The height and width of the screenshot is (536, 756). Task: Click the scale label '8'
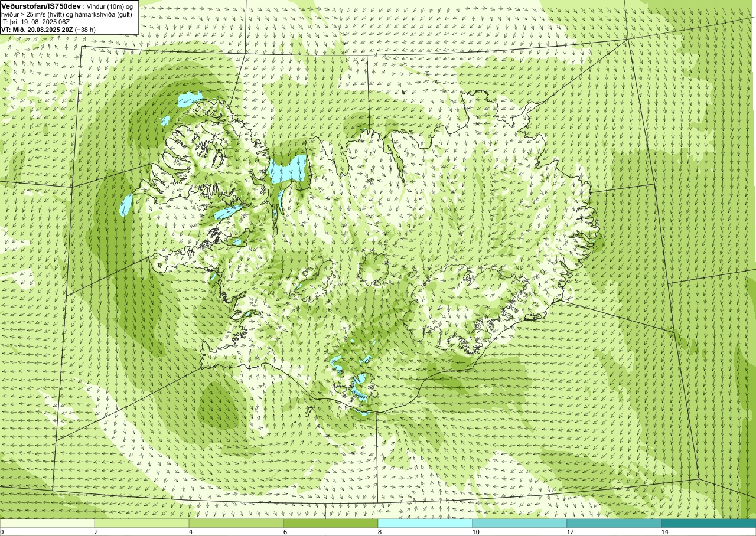coord(380,532)
